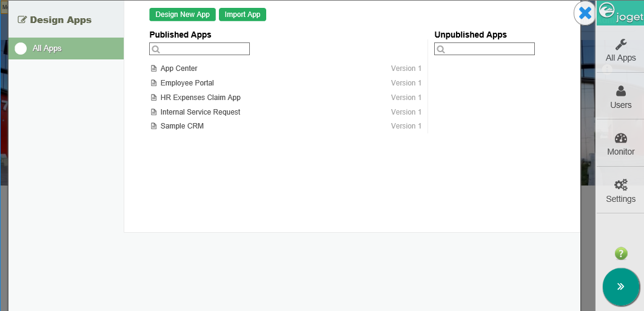Open the Internal Service Request app
The width and height of the screenshot is (644, 311).
[x=200, y=112]
